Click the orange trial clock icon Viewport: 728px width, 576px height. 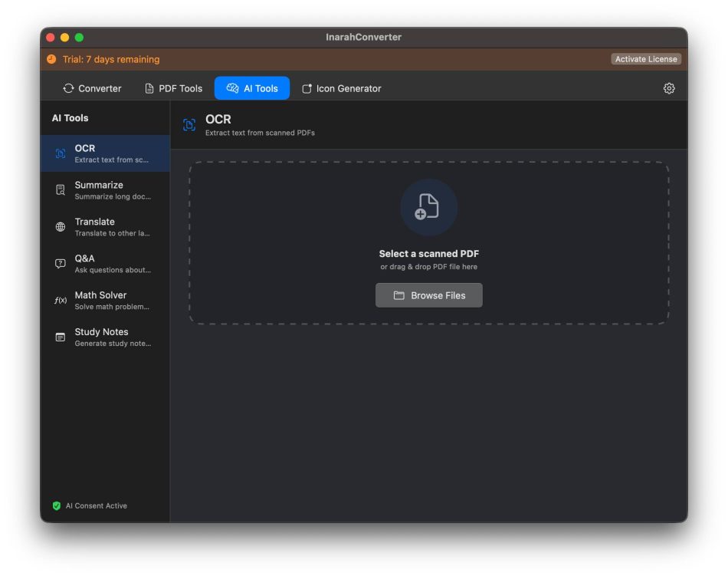point(51,59)
